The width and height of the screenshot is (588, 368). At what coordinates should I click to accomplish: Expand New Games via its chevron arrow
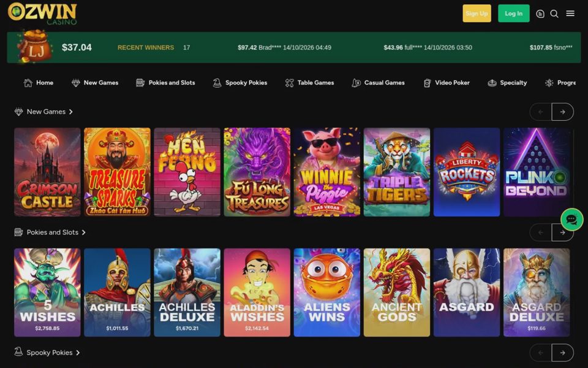(x=71, y=112)
